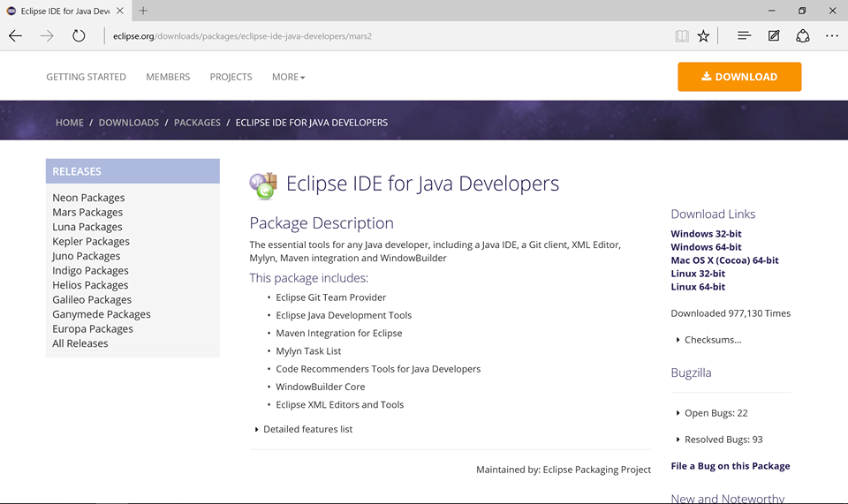
Task: Open Europa Packages release link
Action: point(93,329)
